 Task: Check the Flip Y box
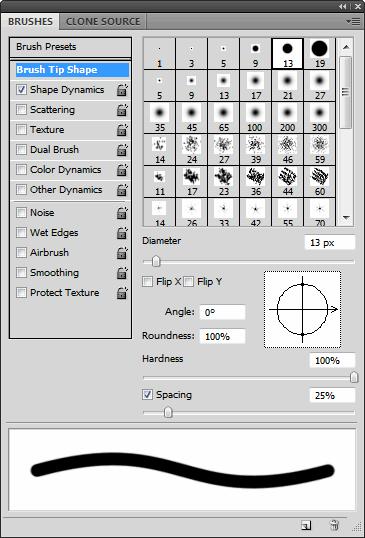(x=188, y=282)
